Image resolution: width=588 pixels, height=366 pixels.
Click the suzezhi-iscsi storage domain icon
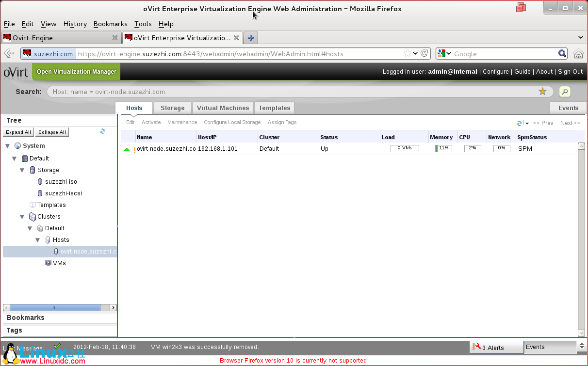[40, 193]
